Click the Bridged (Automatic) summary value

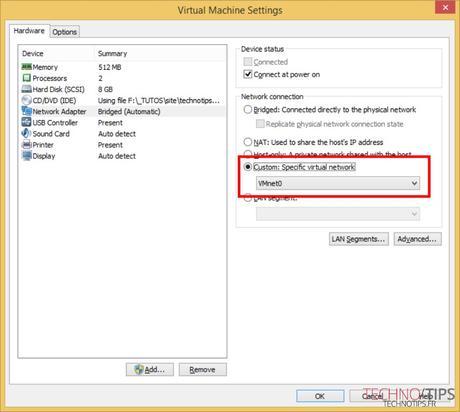[x=129, y=111]
